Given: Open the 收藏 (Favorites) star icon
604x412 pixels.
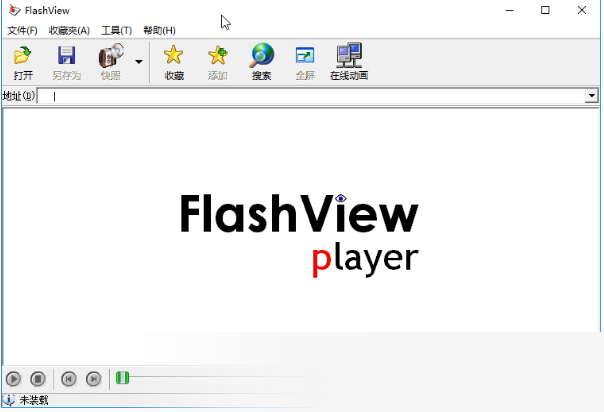Looking at the screenshot, I should 174,55.
